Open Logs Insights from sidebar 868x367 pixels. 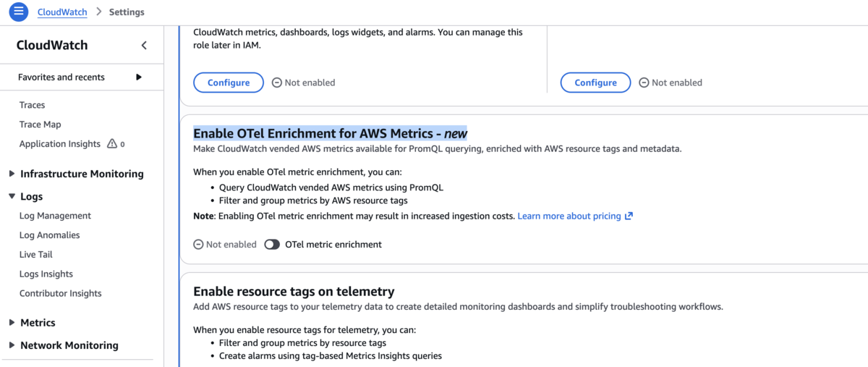click(x=46, y=274)
